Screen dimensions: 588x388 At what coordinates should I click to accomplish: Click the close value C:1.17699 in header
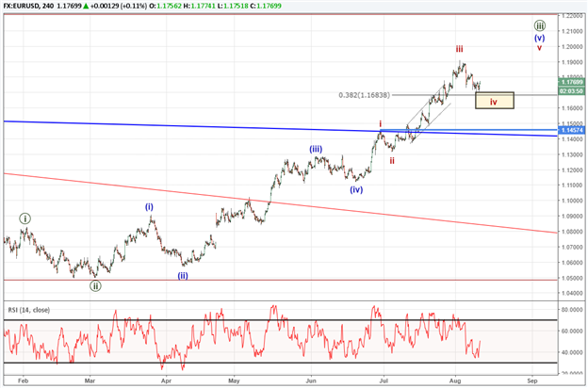[265, 6]
